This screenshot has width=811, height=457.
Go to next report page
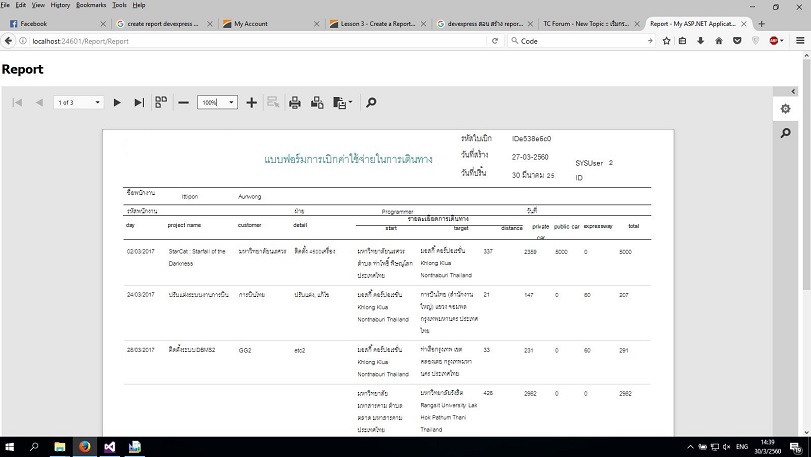click(x=117, y=102)
